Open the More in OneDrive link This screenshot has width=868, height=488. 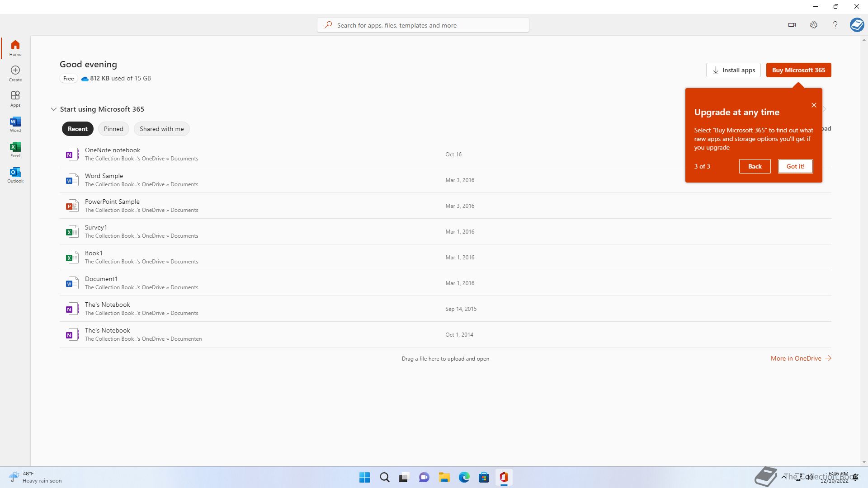pos(801,358)
